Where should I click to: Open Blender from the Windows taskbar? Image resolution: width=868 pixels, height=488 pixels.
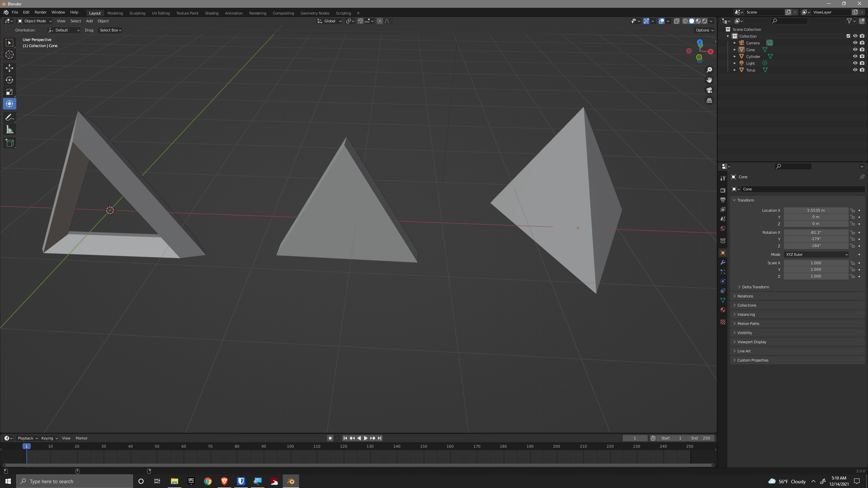pyautogui.click(x=291, y=481)
